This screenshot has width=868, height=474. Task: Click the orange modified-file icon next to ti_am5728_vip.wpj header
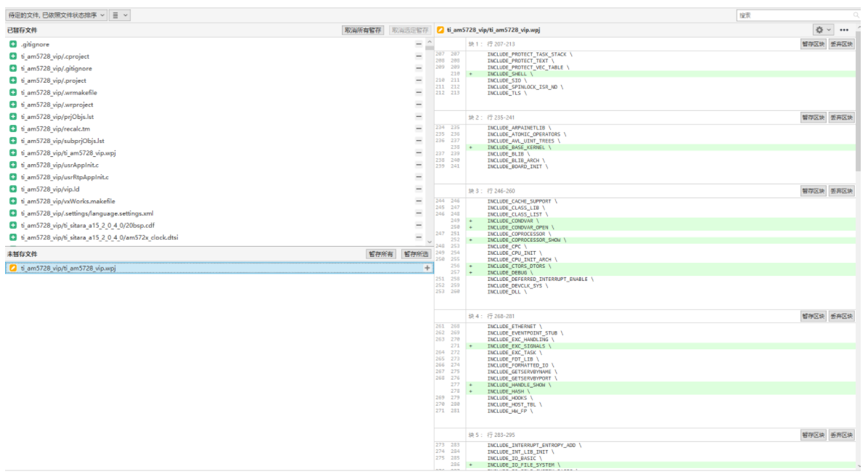click(x=440, y=30)
